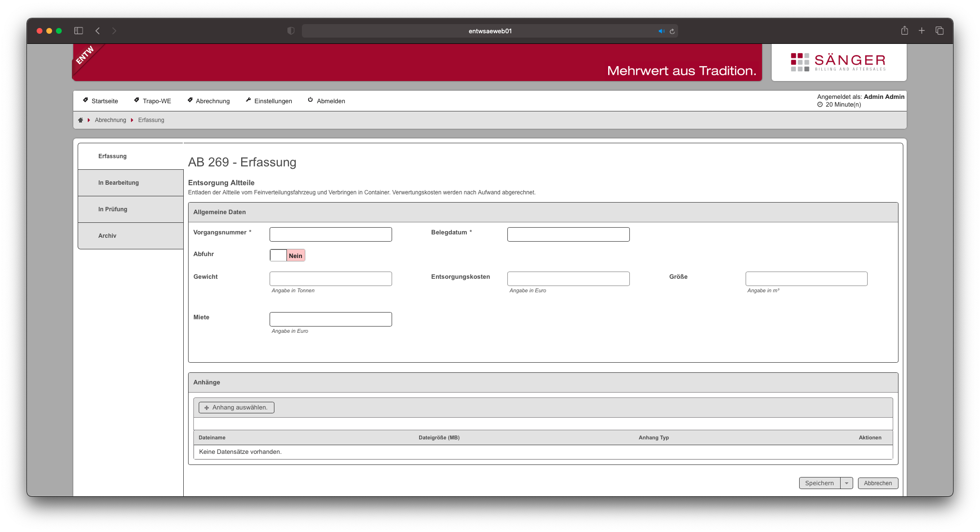
Task: Focus the Vorgangsnummer input field
Action: 331,234
